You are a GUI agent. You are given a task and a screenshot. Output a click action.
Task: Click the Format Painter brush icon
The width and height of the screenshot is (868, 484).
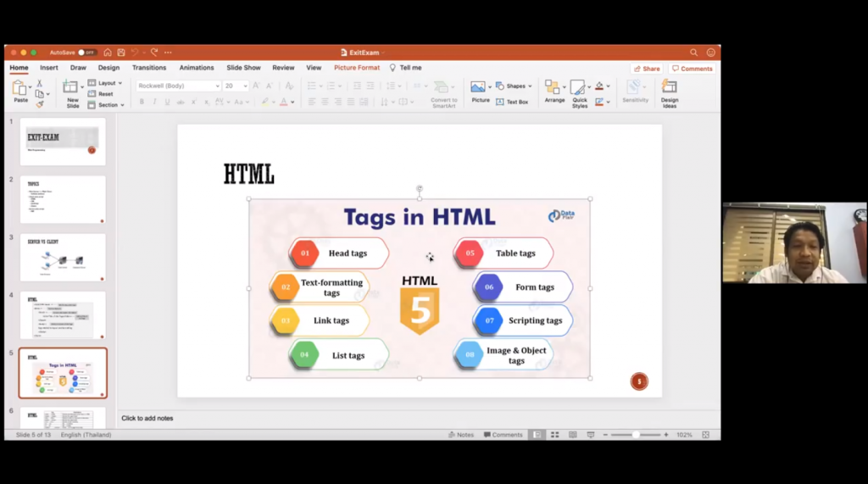(x=39, y=104)
